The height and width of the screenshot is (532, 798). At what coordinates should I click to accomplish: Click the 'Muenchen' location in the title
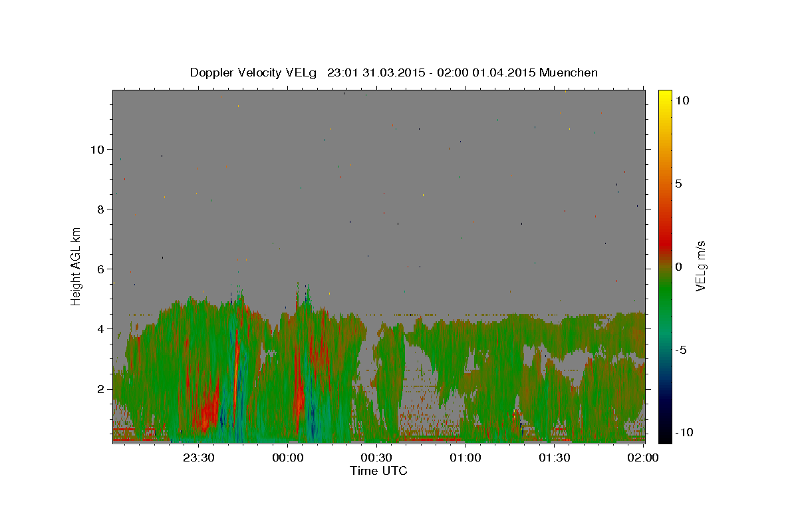pyautogui.click(x=569, y=72)
